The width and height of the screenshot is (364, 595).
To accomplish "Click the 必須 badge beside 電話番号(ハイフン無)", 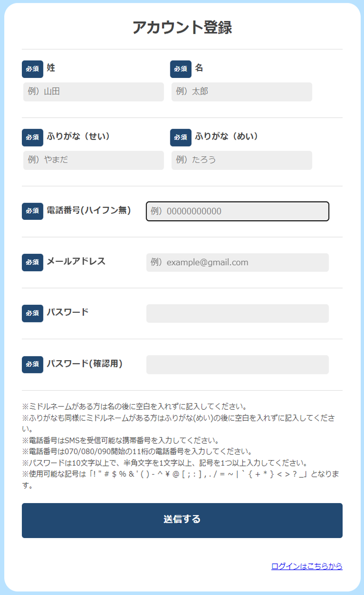I will (x=33, y=211).
